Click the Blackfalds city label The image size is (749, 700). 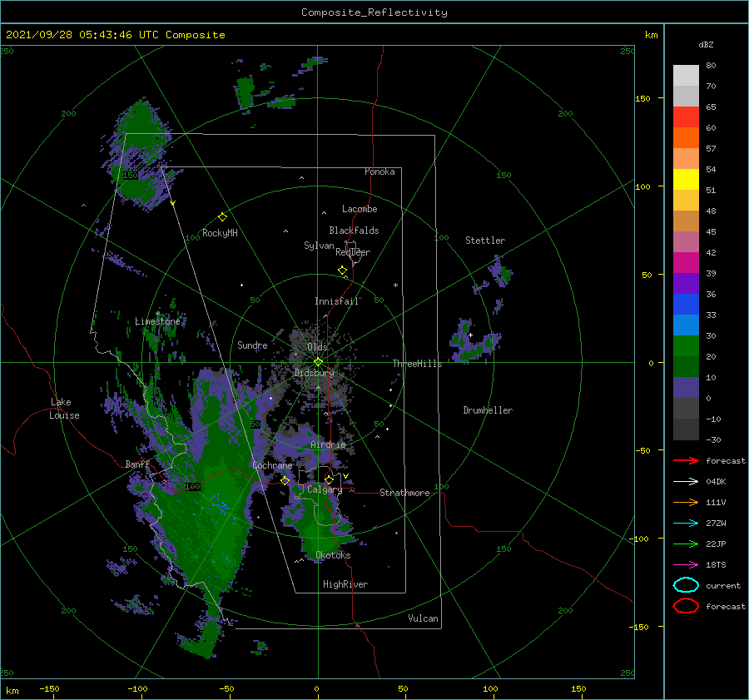pyautogui.click(x=354, y=231)
